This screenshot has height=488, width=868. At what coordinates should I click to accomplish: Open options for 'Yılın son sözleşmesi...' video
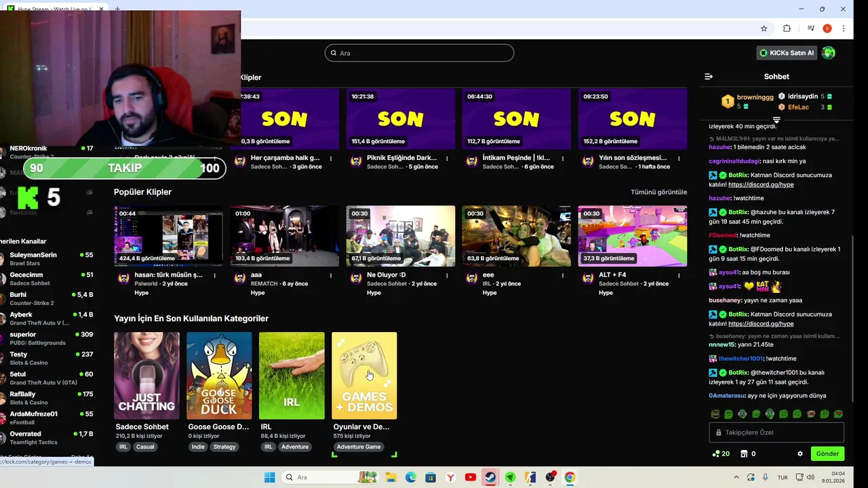pyautogui.click(x=679, y=158)
